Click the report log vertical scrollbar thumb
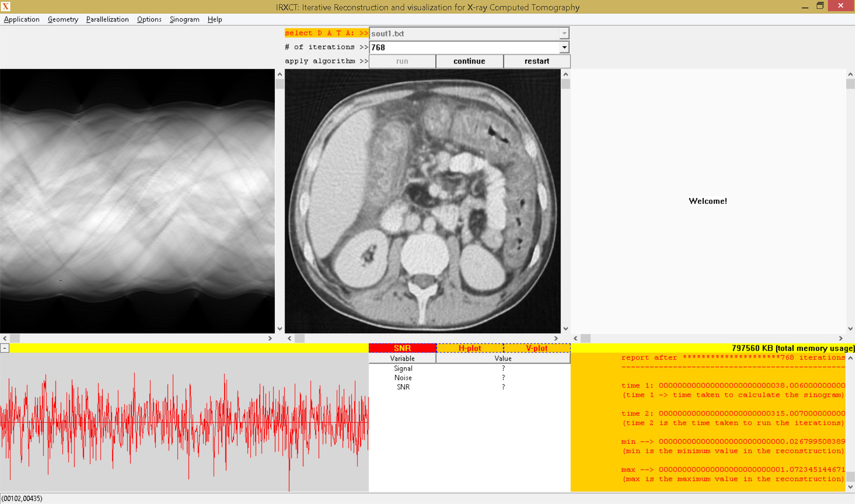The image size is (855, 504). click(850, 476)
